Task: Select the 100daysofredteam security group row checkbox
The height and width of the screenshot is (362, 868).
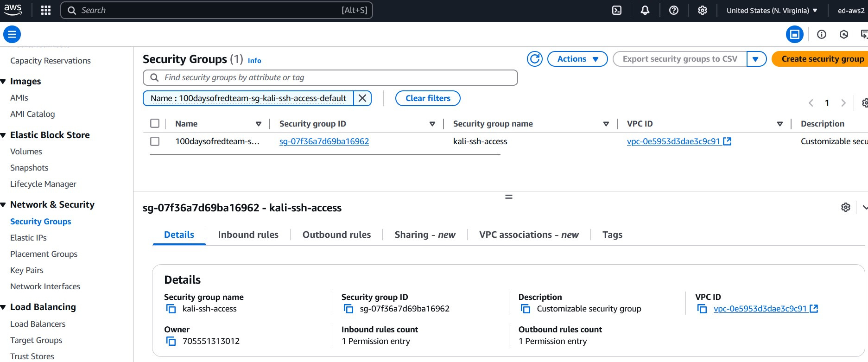Action: coord(155,141)
